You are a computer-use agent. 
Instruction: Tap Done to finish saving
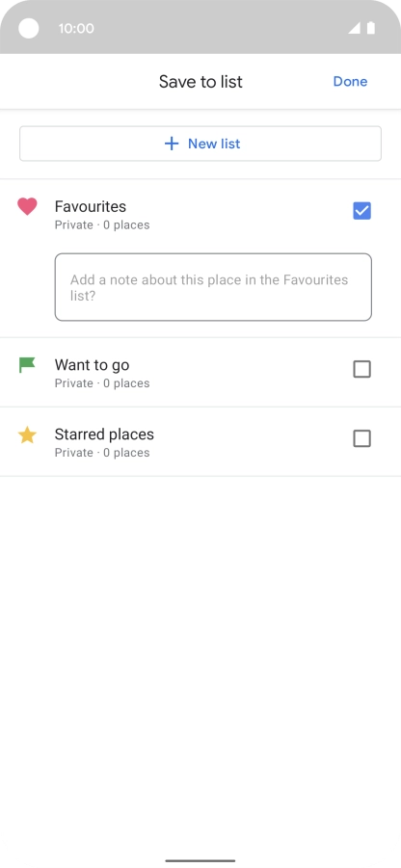tap(350, 81)
